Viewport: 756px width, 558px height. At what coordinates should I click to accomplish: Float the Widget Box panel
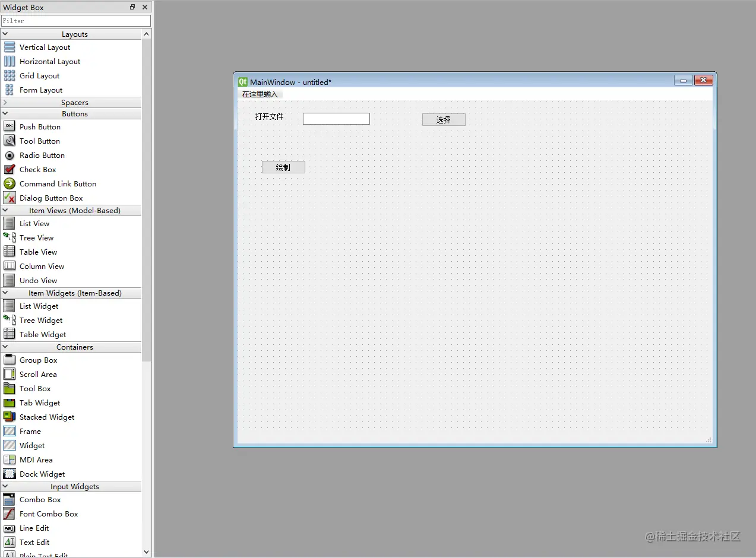pos(132,7)
